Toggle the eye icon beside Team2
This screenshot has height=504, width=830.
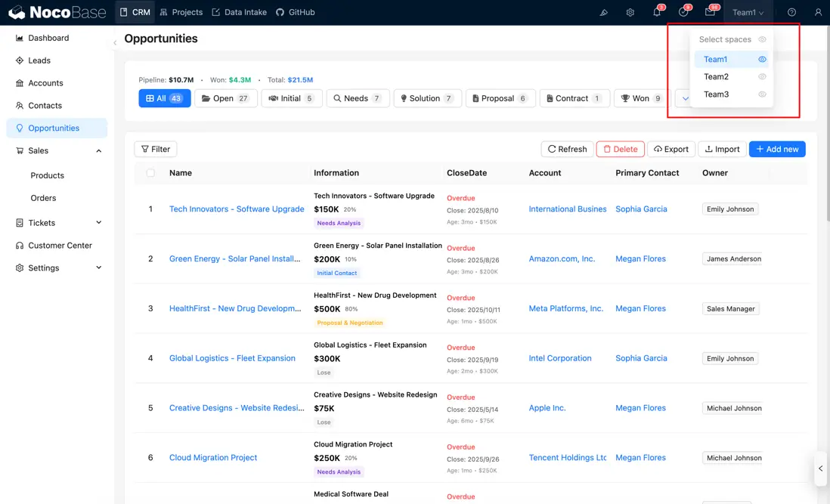762,77
